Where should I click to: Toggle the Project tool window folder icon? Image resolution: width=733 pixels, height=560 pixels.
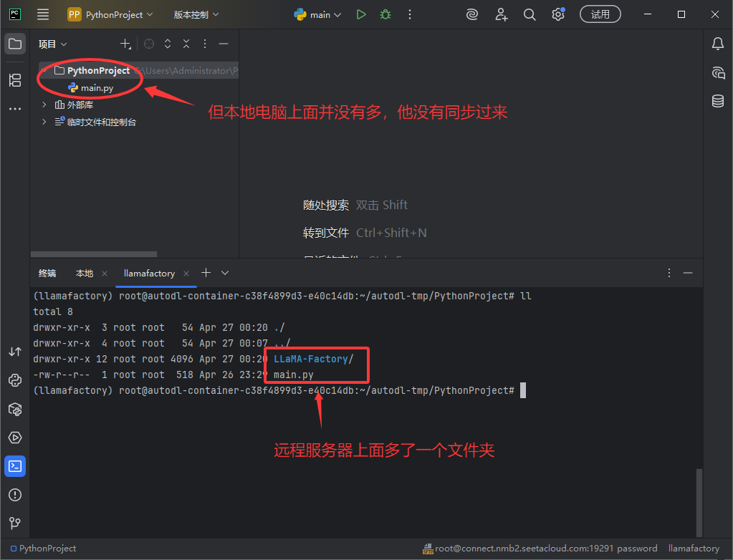coord(15,44)
